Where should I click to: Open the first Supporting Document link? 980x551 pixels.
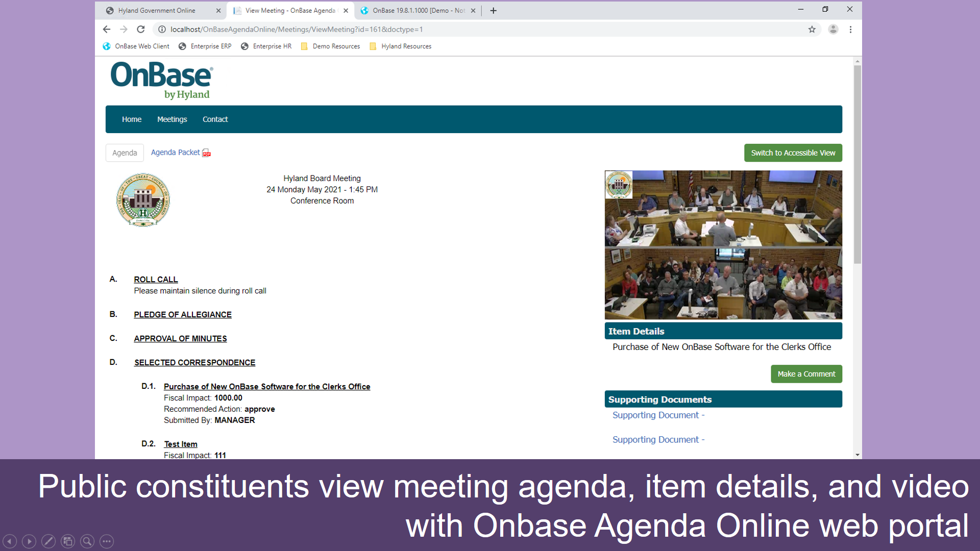(x=658, y=415)
